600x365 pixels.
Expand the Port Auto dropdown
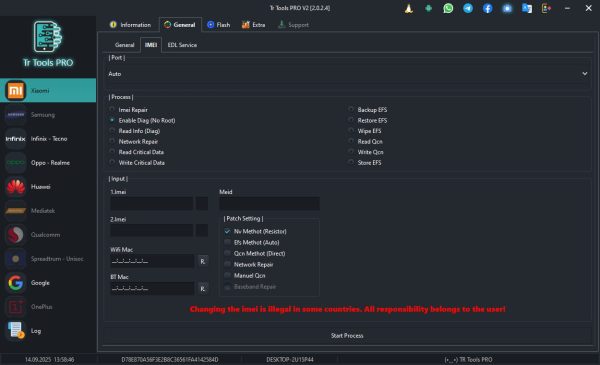click(348, 73)
